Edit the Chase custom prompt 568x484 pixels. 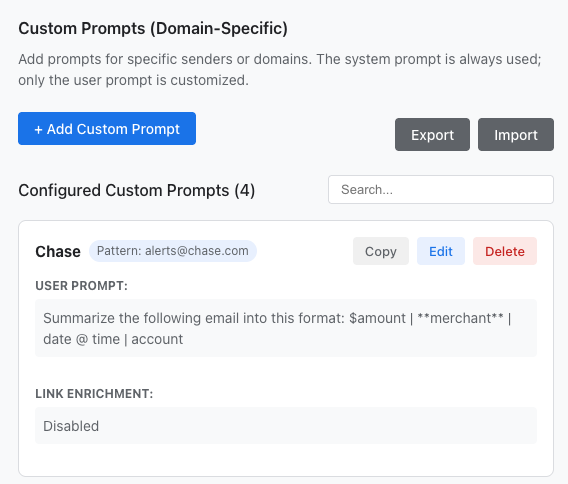(x=440, y=251)
